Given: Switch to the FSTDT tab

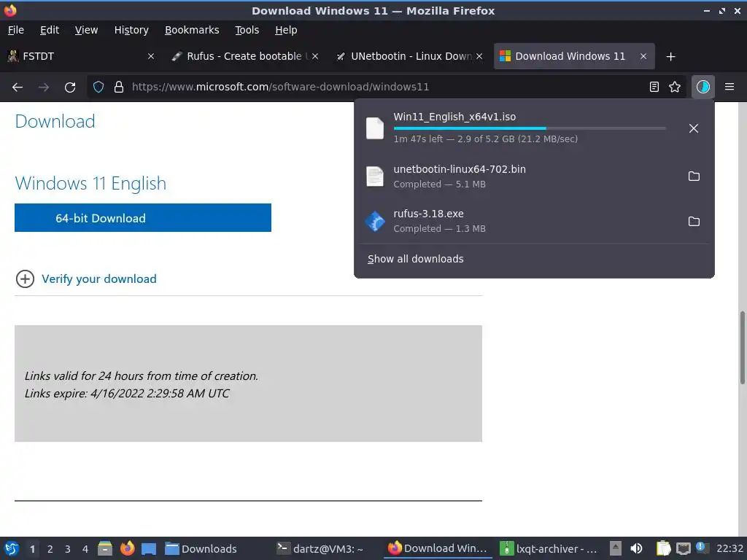Looking at the screenshot, I should [x=81, y=56].
